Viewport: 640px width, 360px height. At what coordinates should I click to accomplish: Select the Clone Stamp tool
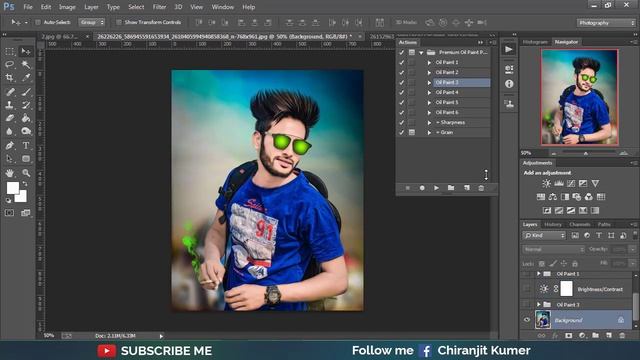tap(10, 105)
